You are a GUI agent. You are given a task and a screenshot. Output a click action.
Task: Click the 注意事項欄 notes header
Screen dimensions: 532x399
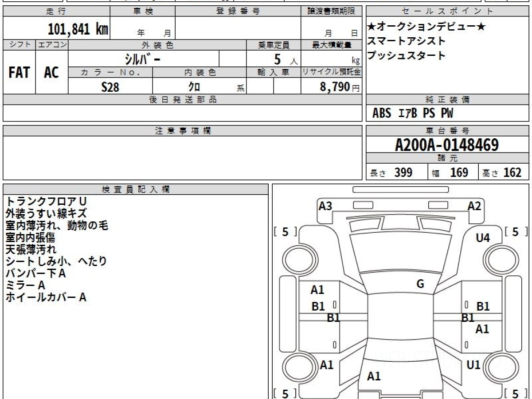183,131
